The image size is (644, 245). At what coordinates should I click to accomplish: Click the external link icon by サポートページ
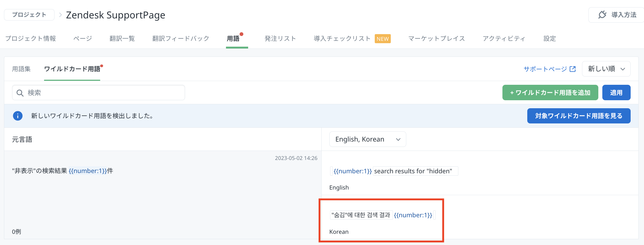click(572, 69)
